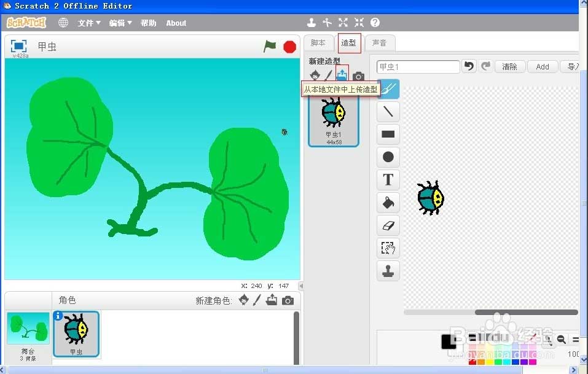Switch to the 造型 tab
The width and height of the screenshot is (588, 374).
[349, 43]
